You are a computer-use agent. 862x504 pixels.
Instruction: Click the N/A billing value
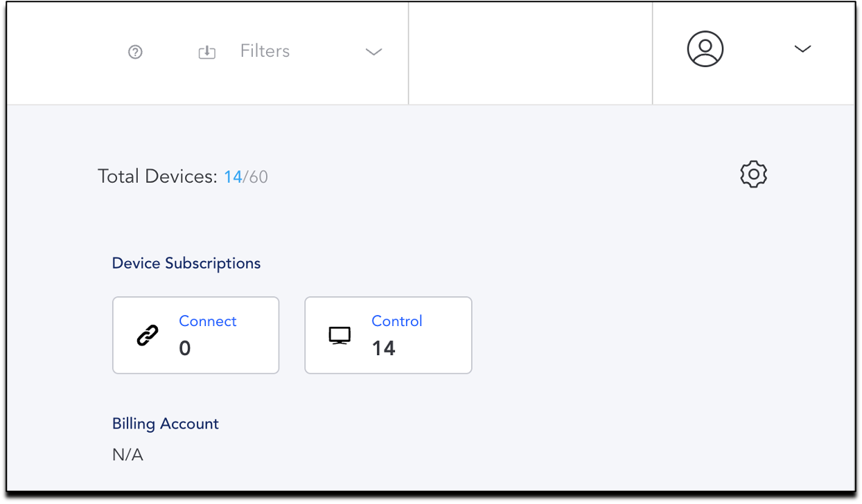coord(127,456)
